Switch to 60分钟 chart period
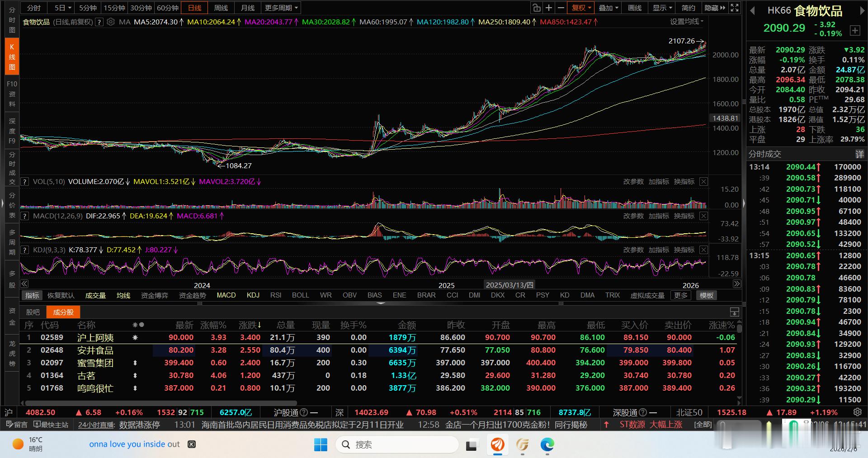This screenshot has height=458, width=868. (x=168, y=8)
